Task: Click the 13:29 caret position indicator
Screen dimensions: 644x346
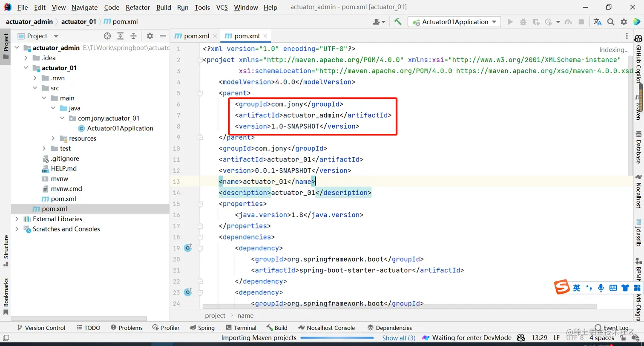Action: (540, 338)
